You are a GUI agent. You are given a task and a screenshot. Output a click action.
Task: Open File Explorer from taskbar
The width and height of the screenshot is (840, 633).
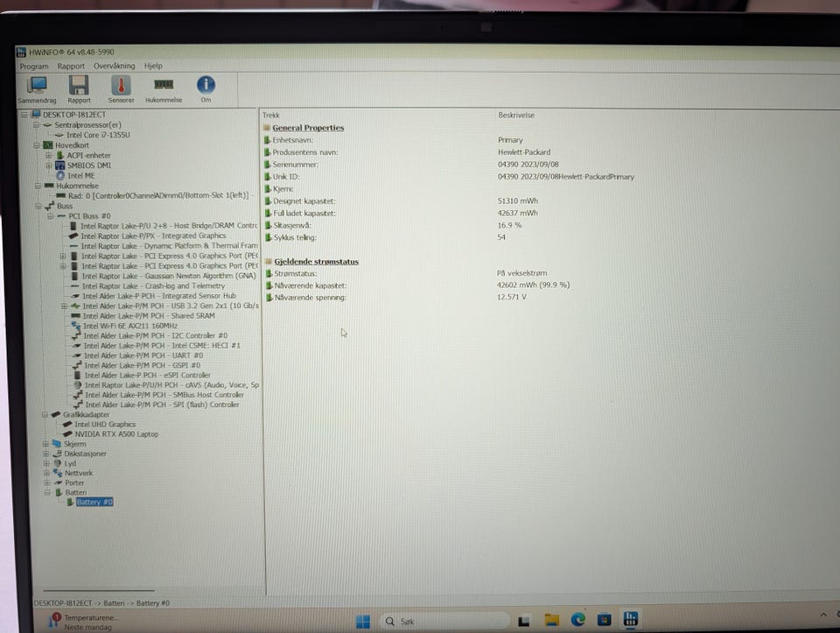pyautogui.click(x=551, y=620)
